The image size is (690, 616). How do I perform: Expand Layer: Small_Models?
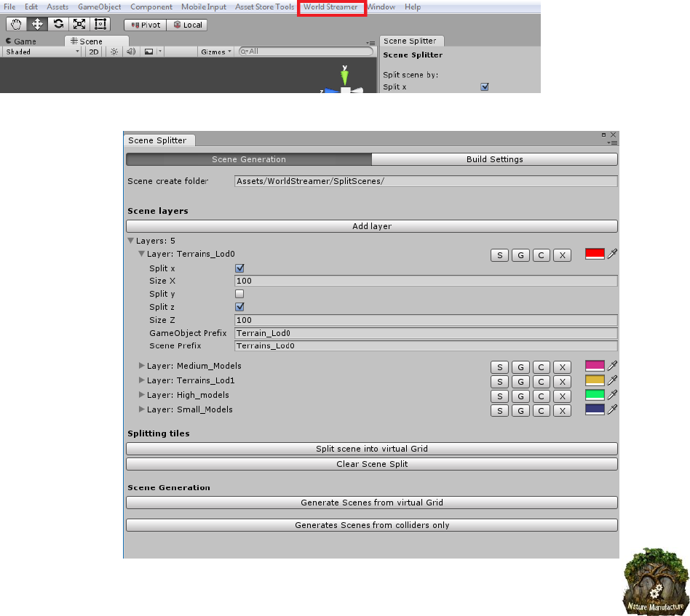pyautogui.click(x=141, y=409)
